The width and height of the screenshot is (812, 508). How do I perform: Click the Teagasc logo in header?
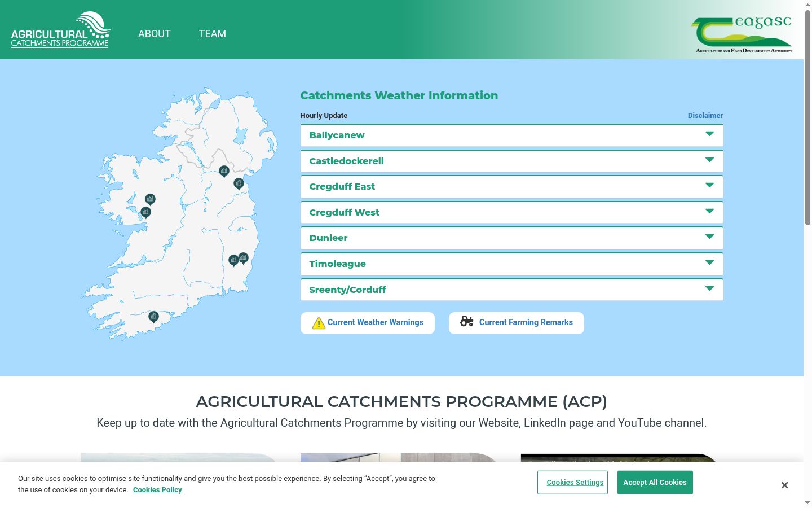(x=742, y=34)
